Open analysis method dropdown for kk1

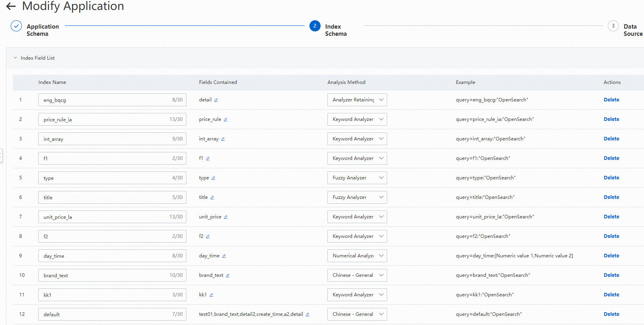(x=357, y=295)
